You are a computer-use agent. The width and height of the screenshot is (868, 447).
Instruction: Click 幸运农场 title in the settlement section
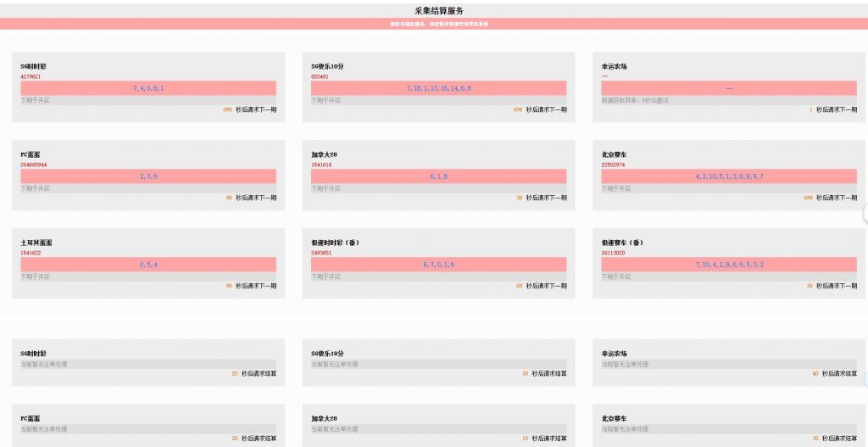click(615, 353)
